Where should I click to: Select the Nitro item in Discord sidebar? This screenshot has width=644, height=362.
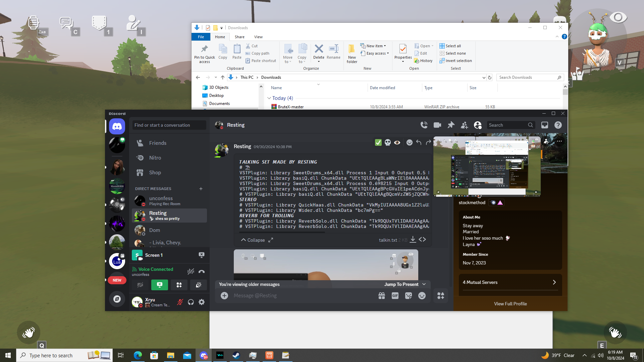pyautogui.click(x=155, y=158)
